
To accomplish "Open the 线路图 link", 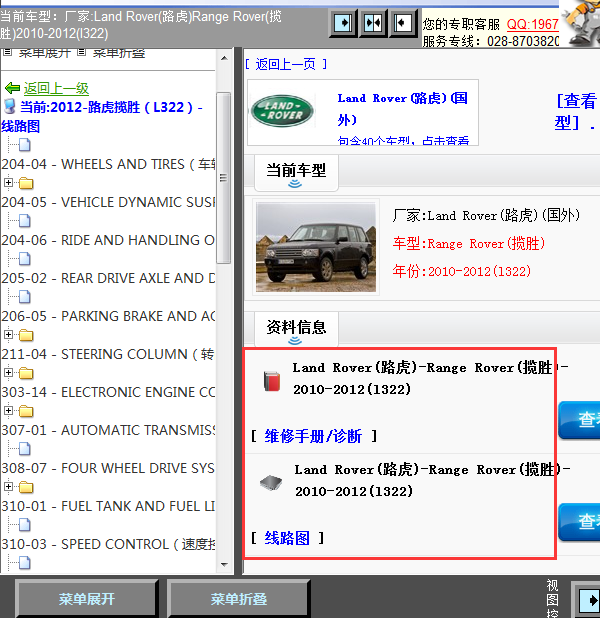I will click(x=287, y=538).
